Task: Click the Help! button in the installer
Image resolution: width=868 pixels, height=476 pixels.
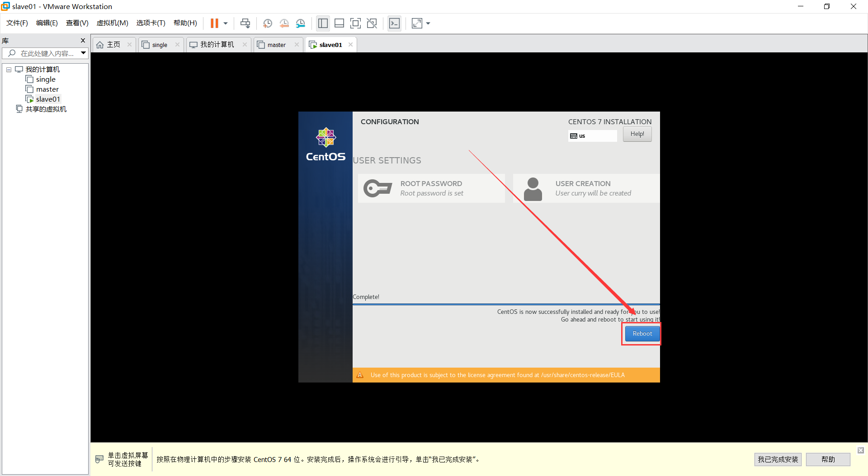Action: coord(637,134)
